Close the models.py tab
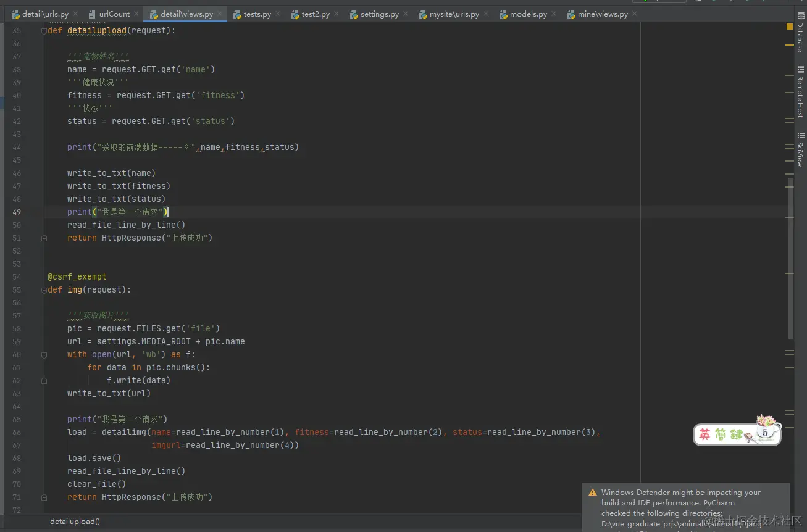This screenshot has width=807, height=532. 554,14
